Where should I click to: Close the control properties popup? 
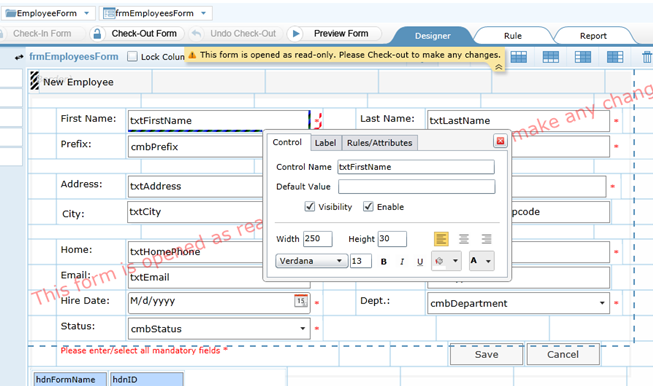click(500, 141)
